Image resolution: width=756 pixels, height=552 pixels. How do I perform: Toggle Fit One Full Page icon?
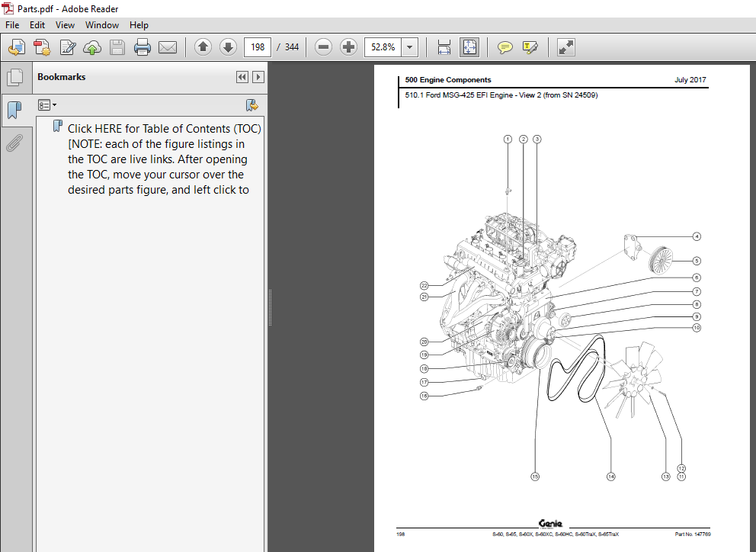tap(469, 47)
